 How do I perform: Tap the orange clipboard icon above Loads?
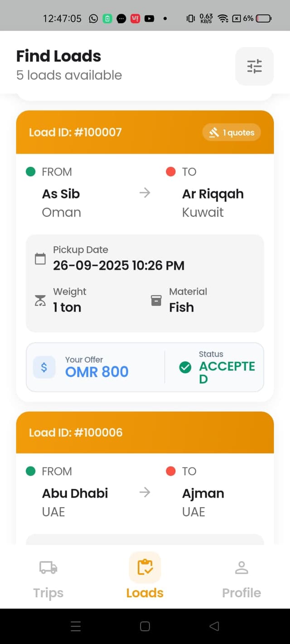(x=145, y=567)
